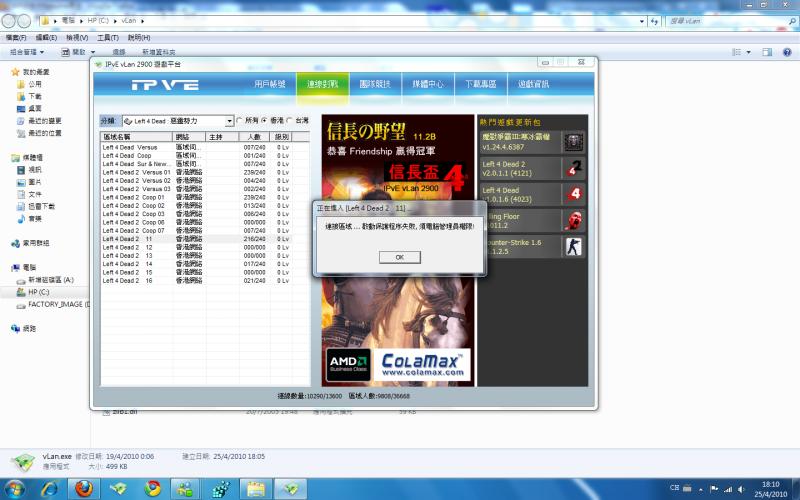Click OK in the connection error dialog
The width and height of the screenshot is (800, 500).
click(399, 257)
